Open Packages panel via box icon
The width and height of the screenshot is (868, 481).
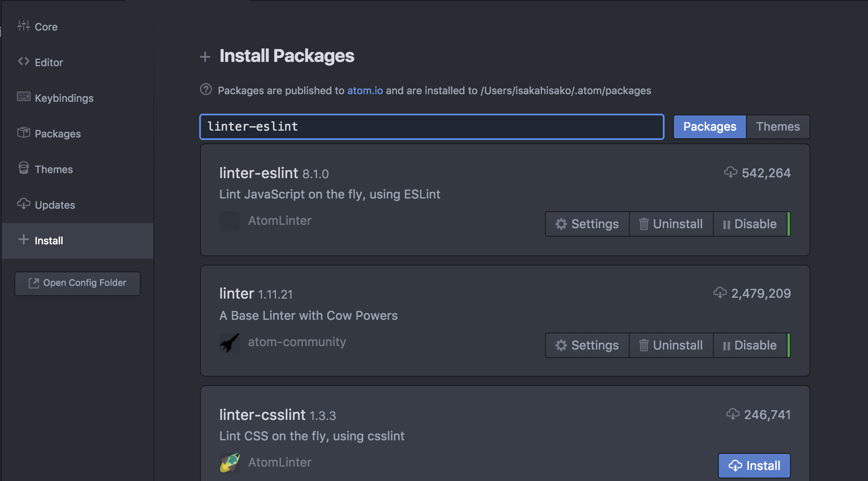click(x=23, y=133)
